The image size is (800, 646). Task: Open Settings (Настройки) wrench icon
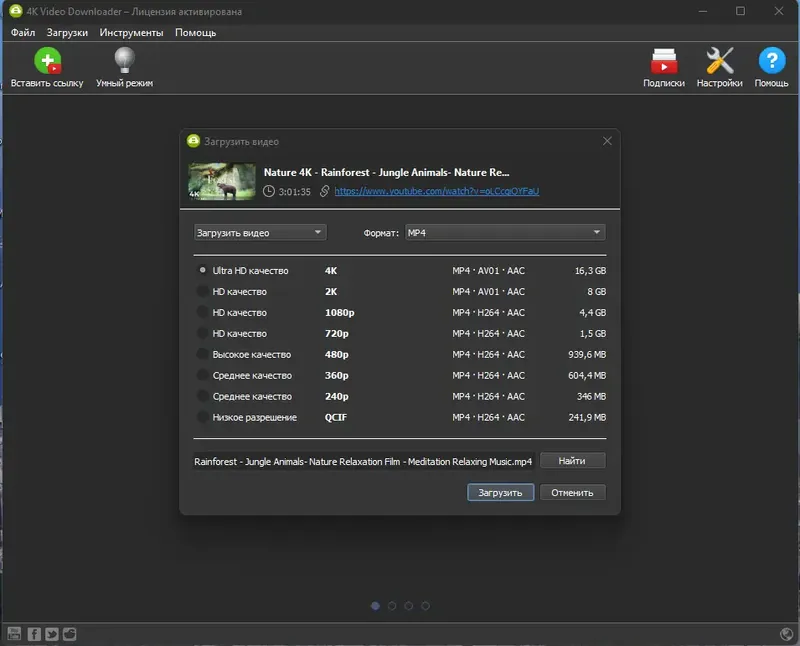click(719, 61)
